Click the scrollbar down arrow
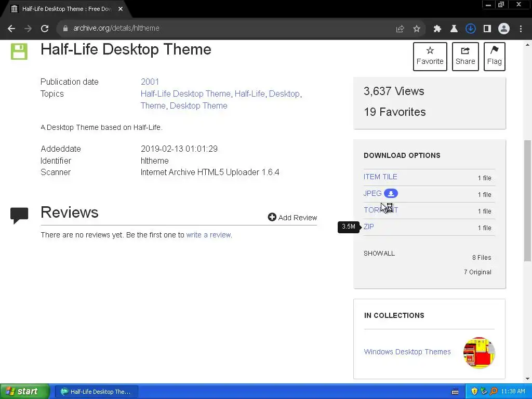532x399 pixels. pyautogui.click(x=528, y=379)
